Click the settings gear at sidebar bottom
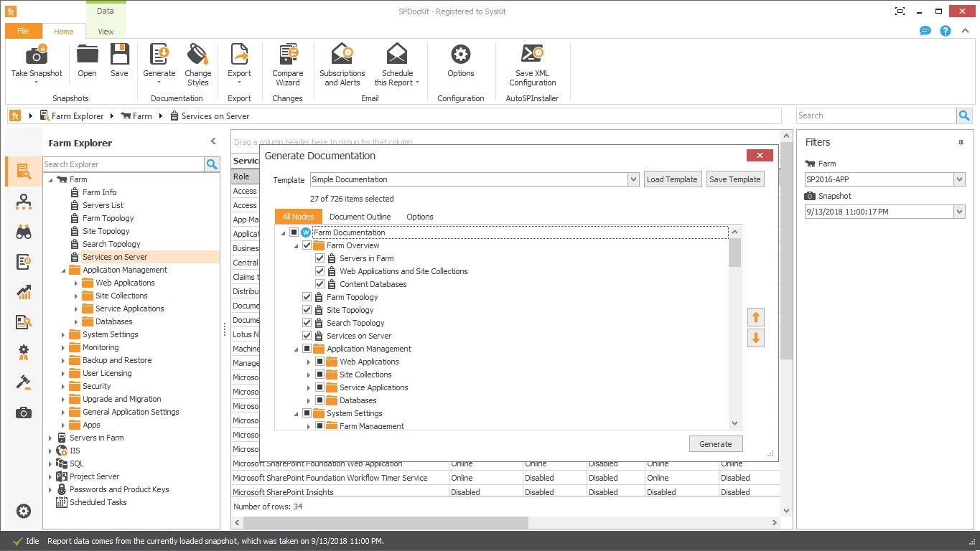980x551 pixels. click(24, 511)
